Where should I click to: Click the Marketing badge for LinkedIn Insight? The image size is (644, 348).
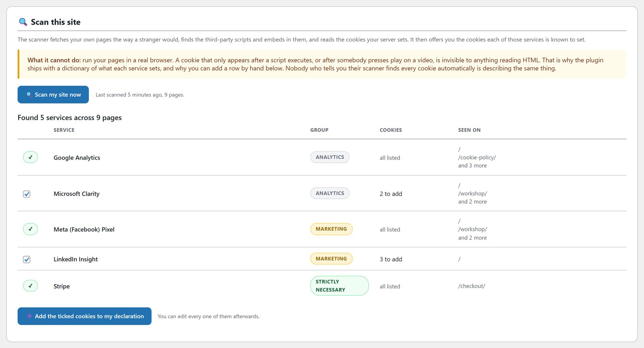[331, 259]
